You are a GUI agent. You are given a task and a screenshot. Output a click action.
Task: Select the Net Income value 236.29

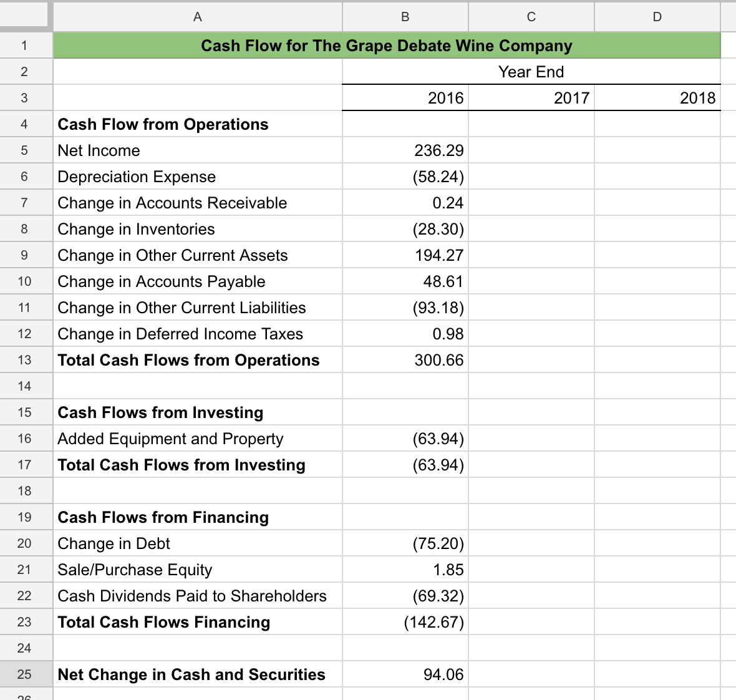tap(405, 151)
